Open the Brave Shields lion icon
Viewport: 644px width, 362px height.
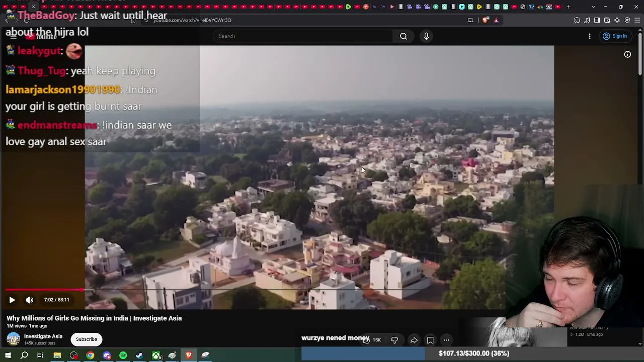[486, 20]
